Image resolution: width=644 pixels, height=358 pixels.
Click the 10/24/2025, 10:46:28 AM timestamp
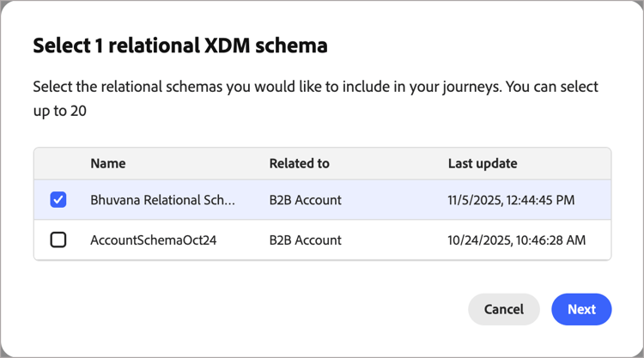(516, 240)
